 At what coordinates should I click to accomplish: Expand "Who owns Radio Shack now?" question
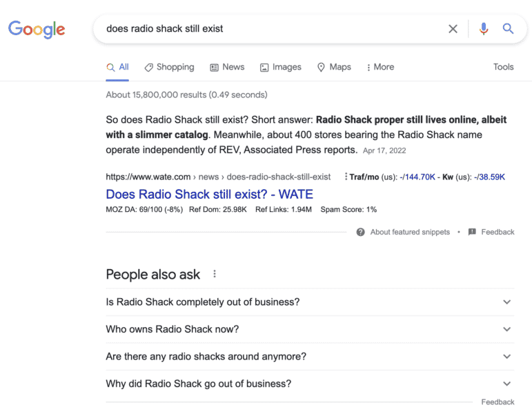[506, 330]
